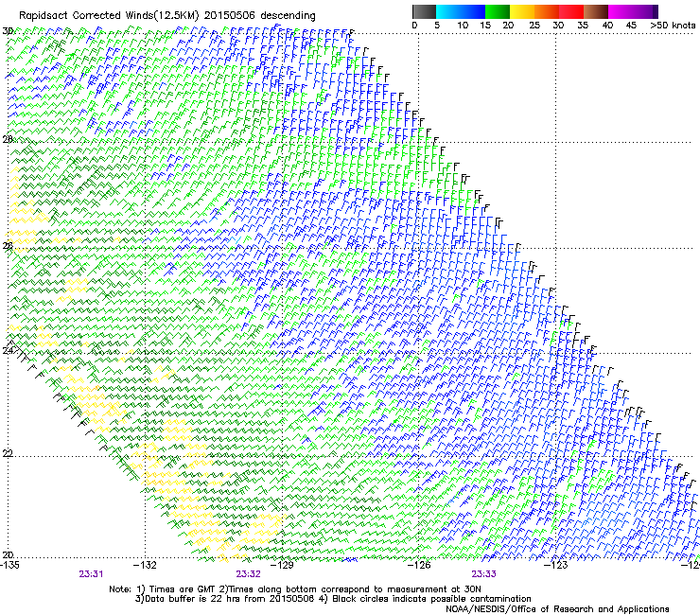Click the '>50 knots' legend label
Image resolution: width=700 pixels, height=615 pixels.
coord(673,26)
